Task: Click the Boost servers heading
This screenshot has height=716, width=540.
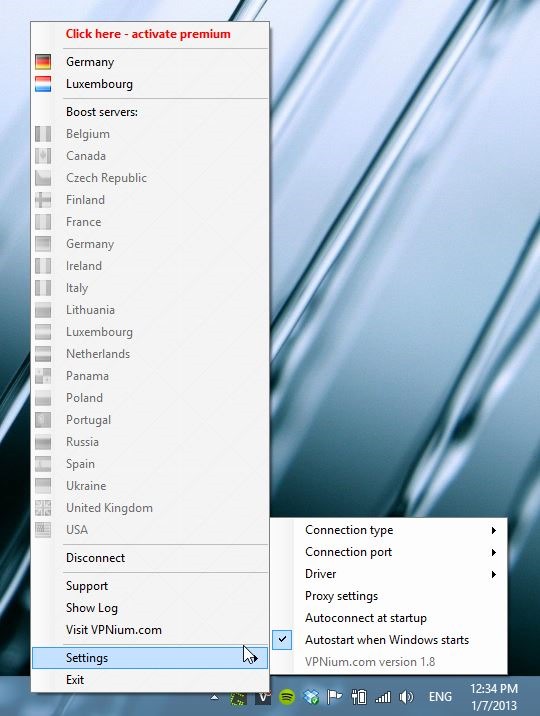Action: (x=102, y=112)
